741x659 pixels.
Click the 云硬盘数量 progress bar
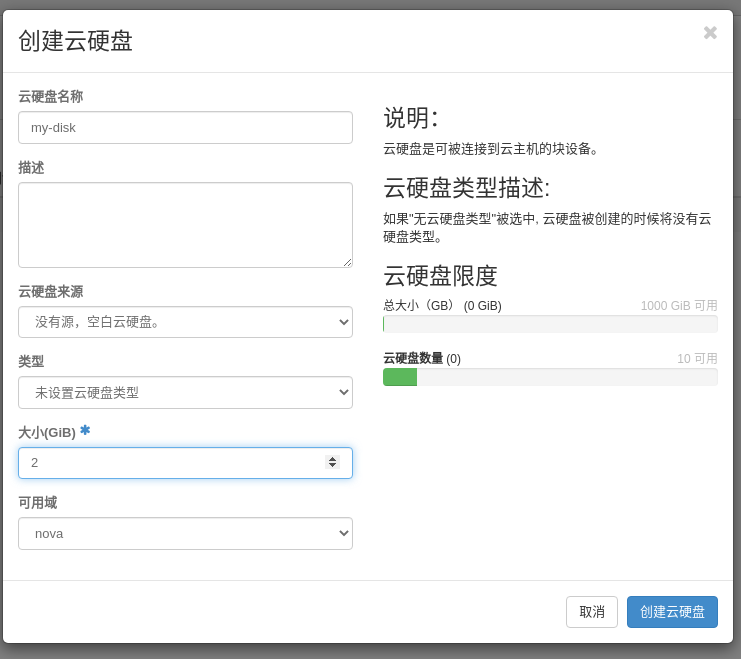click(x=550, y=377)
